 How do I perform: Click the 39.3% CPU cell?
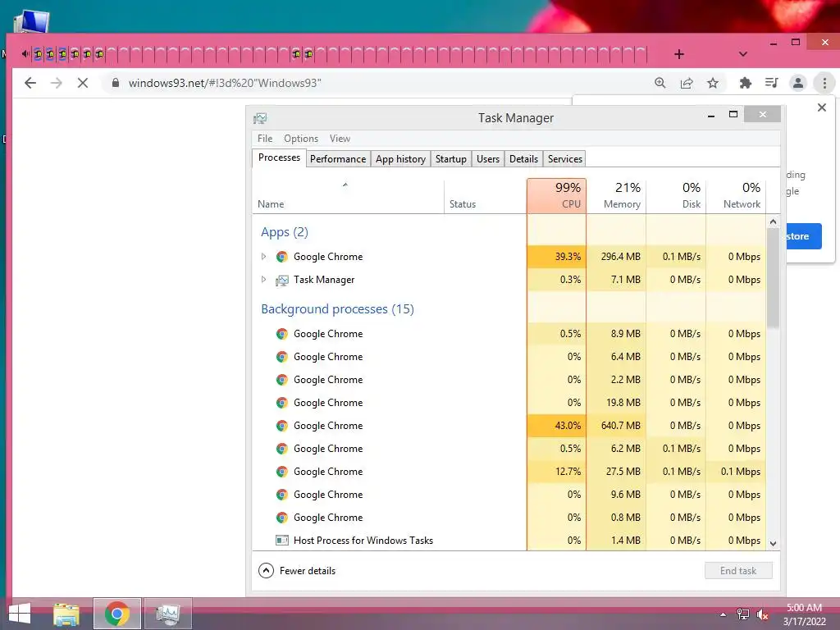(x=557, y=257)
